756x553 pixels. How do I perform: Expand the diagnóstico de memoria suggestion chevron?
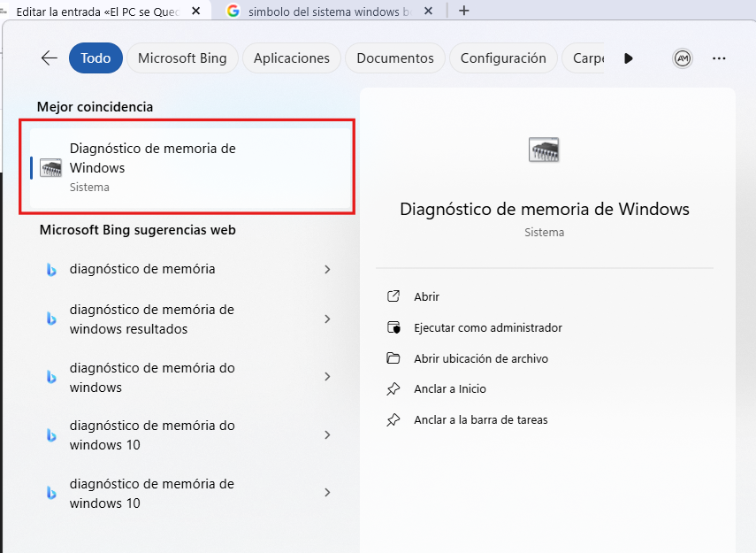pos(327,269)
